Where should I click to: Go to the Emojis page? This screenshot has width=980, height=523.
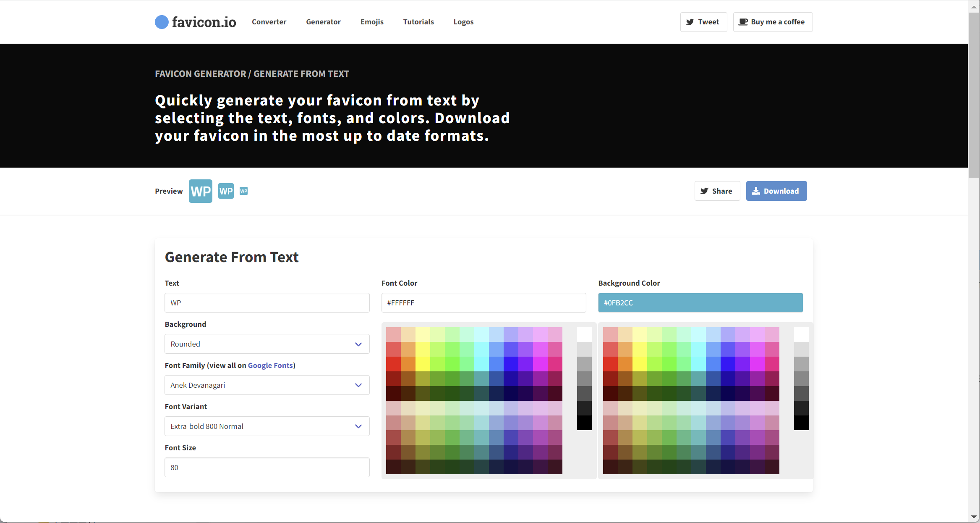pyautogui.click(x=372, y=22)
